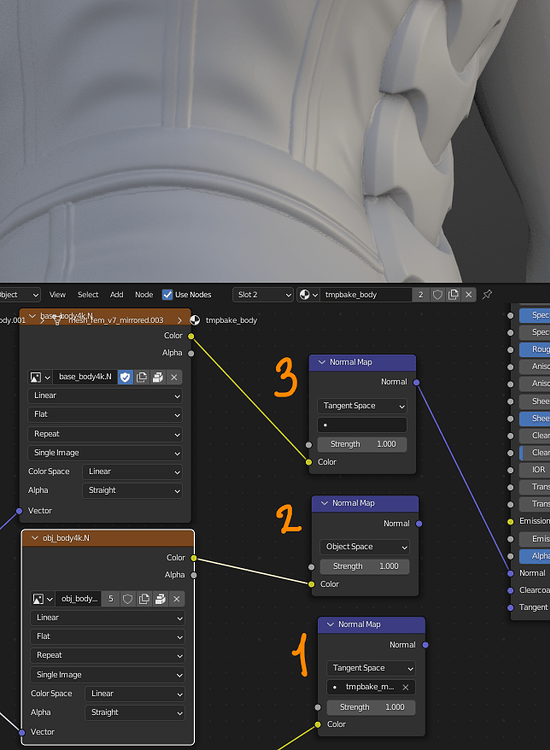Click Alpha output socket of obj_body4k.N node
Viewport: 550px width, 750px height.
coord(194,575)
